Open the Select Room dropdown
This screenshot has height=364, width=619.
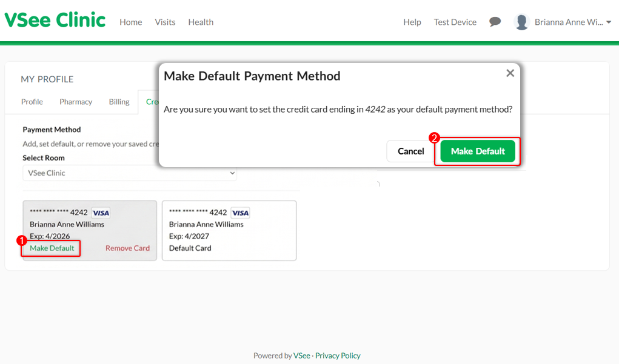click(x=130, y=173)
